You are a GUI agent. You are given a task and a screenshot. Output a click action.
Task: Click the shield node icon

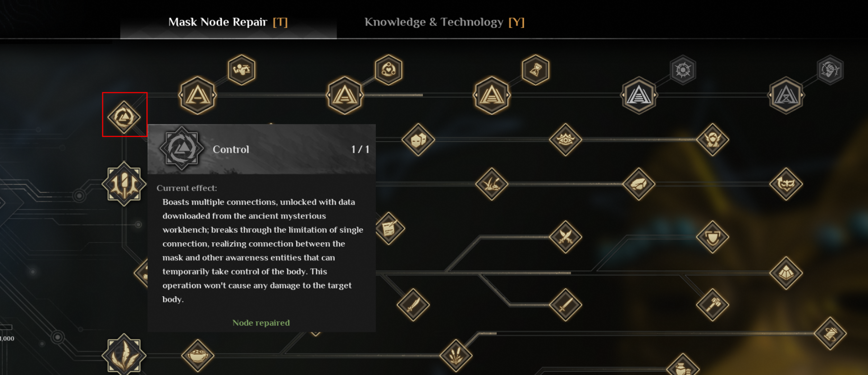coord(713,237)
